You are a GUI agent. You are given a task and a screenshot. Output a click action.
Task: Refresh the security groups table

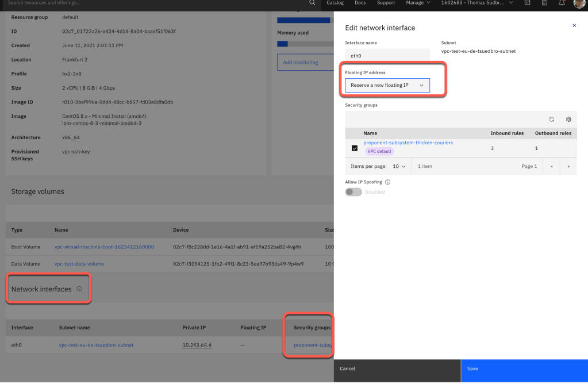coord(551,120)
